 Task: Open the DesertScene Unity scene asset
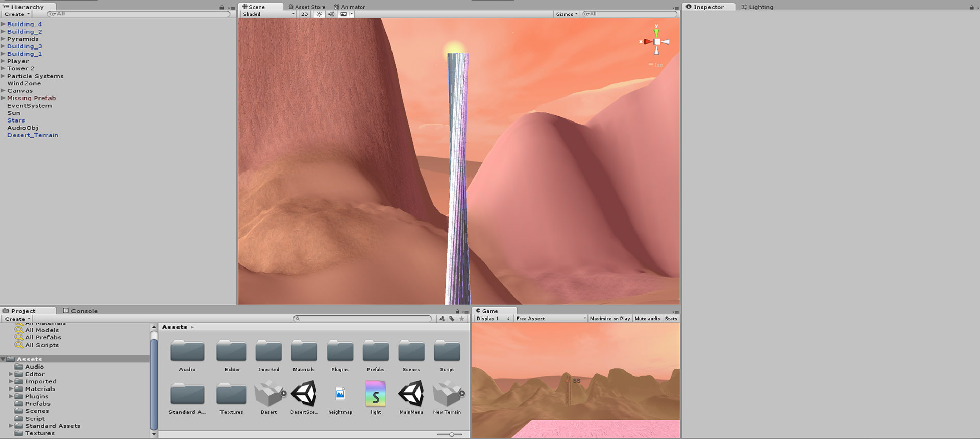click(304, 394)
